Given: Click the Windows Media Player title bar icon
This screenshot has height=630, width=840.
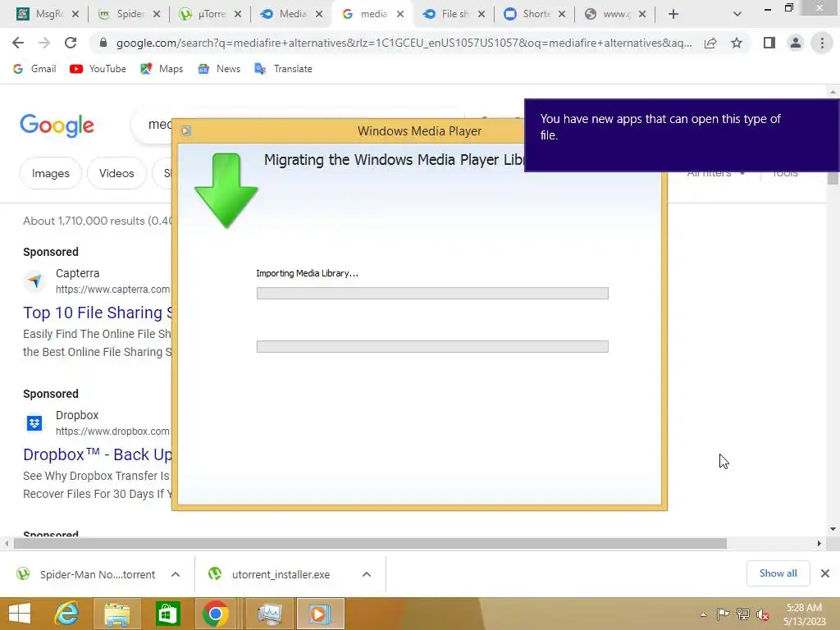Looking at the screenshot, I should 186,130.
